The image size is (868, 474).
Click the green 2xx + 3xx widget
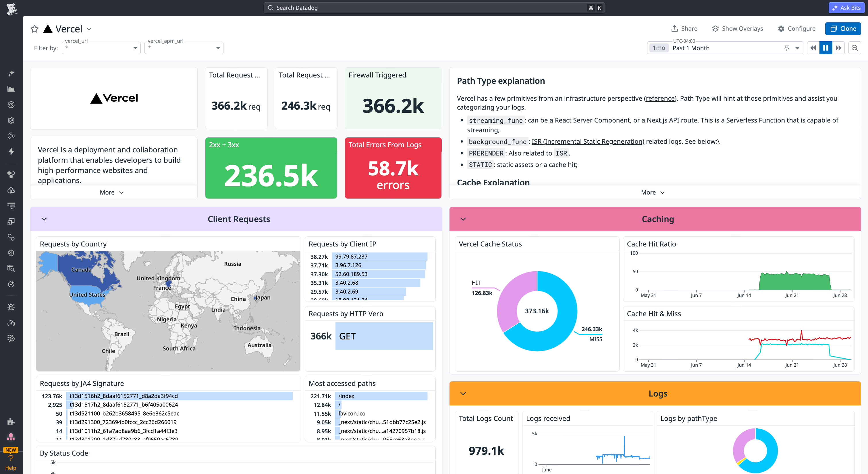tap(271, 168)
